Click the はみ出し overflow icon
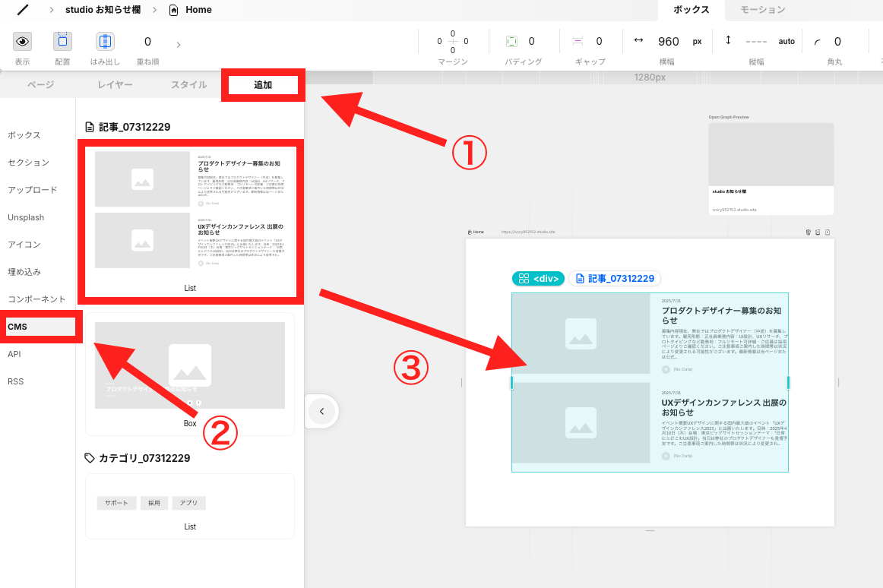 (x=105, y=42)
